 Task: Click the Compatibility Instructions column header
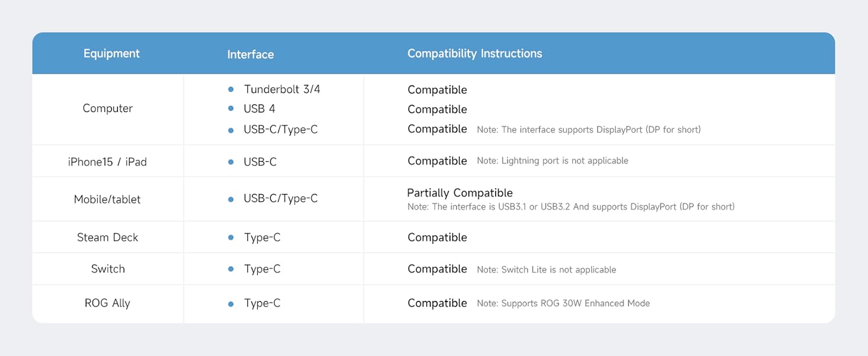(x=474, y=53)
